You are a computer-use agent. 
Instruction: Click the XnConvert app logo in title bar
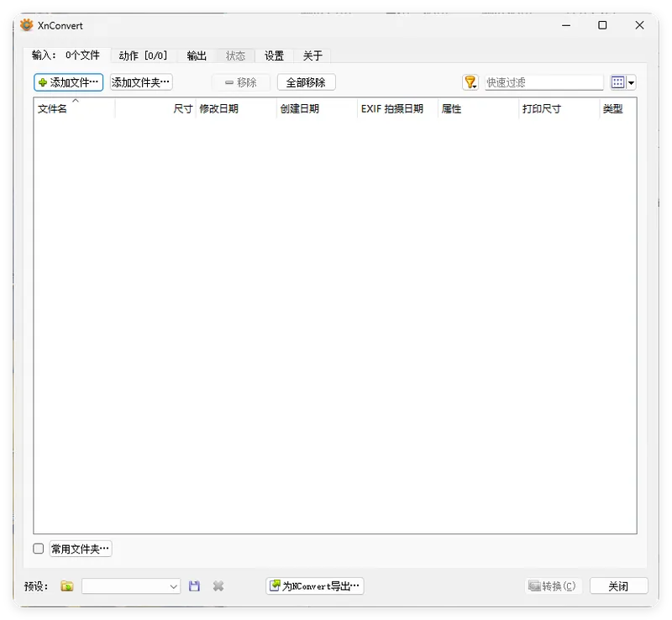27,25
